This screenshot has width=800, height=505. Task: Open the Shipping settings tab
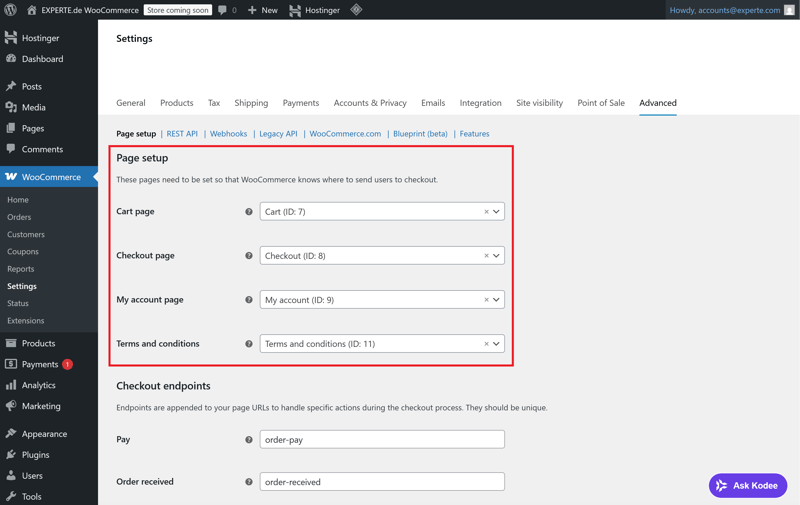coord(251,103)
